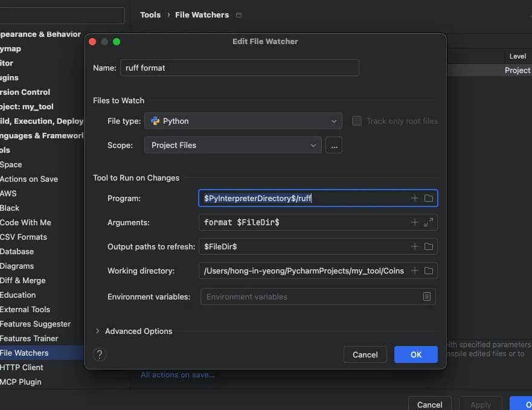Open CSV Formats settings
The width and height of the screenshot is (532, 410).
[x=24, y=237]
